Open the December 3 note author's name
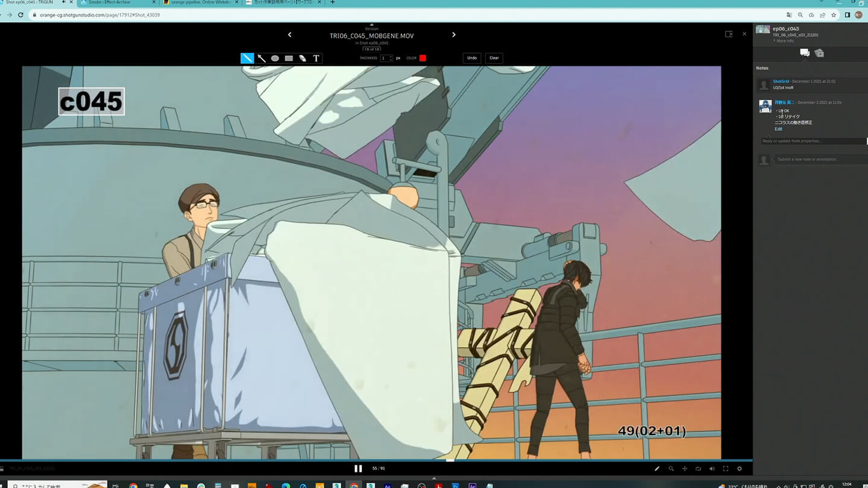Screen dimensions: 868x488 click(x=785, y=102)
